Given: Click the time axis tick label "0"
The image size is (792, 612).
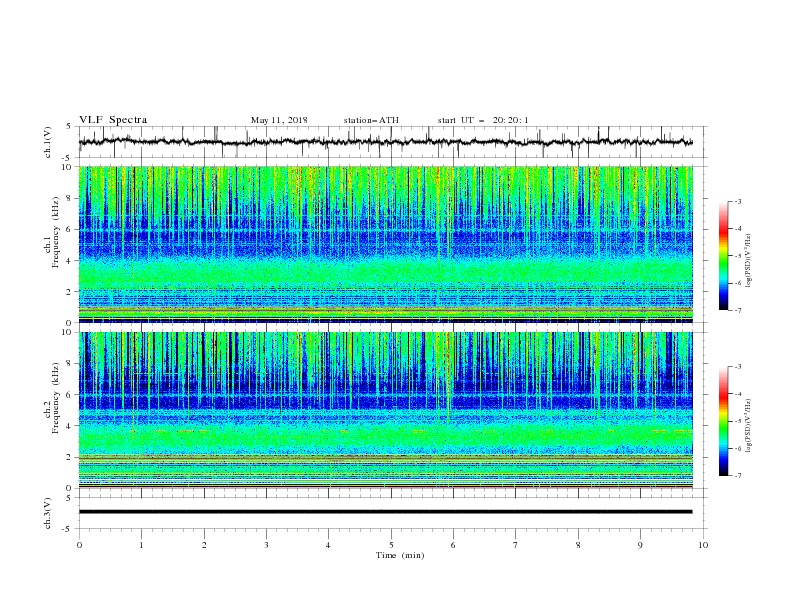Looking at the screenshot, I should [79, 545].
